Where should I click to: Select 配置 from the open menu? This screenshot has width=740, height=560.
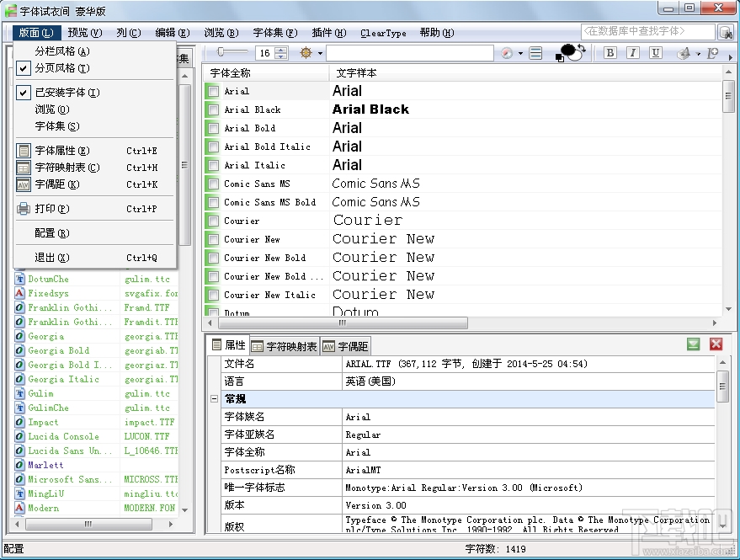tap(95, 233)
